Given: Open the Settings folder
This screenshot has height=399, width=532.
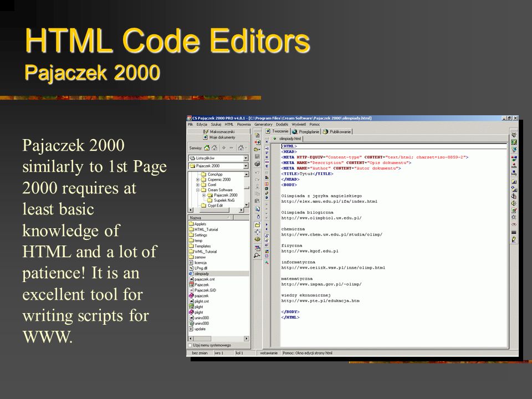Looking at the screenshot, I should point(198,235).
